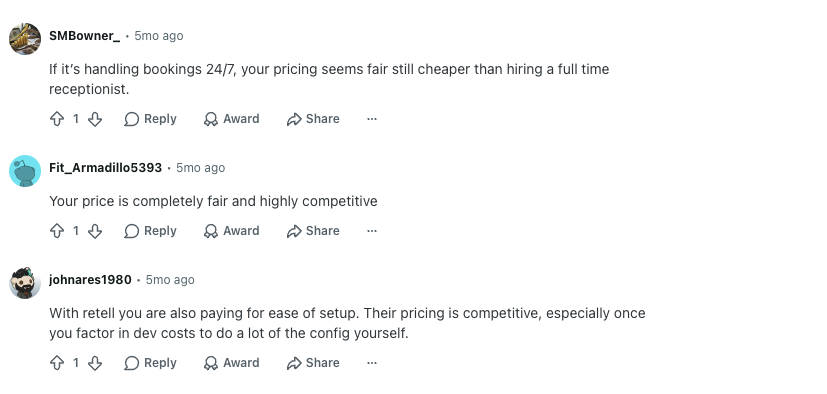Open the 5mo ago timestamp on johnares1980's comment
This screenshot has height=394, width=827.
[x=170, y=280]
